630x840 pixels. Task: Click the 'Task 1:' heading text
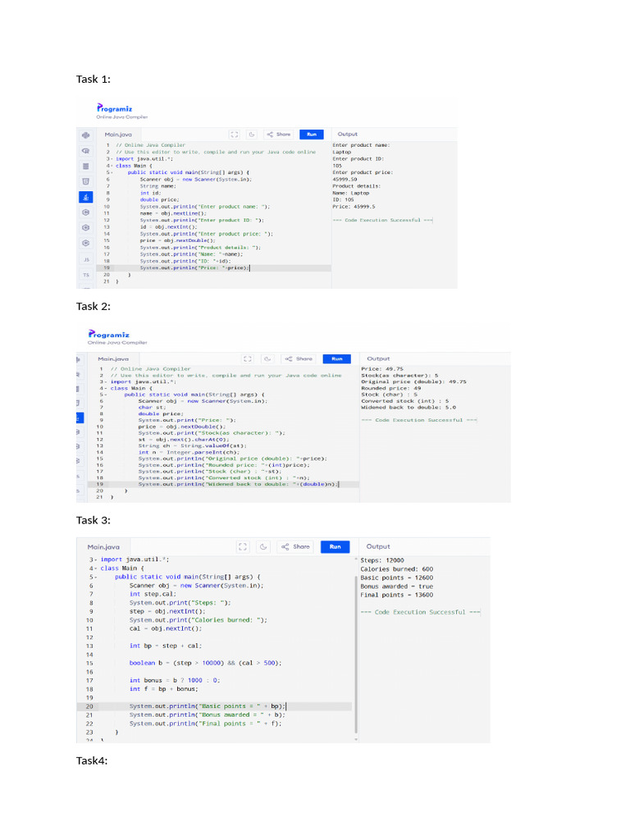[x=94, y=80]
